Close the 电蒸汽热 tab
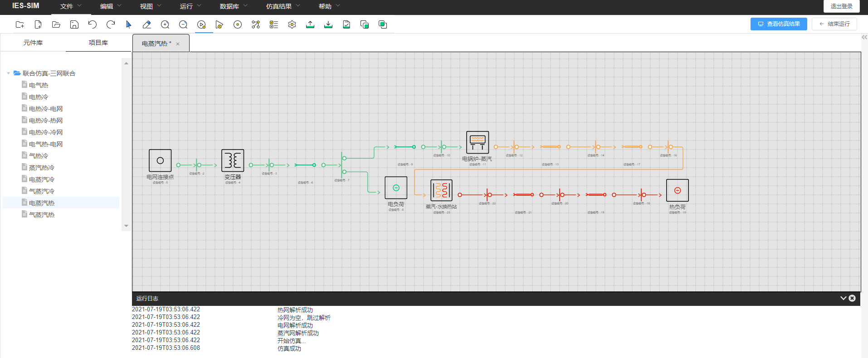Screen dimensions: 868x358 pyautogui.click(x=178, y=44)
